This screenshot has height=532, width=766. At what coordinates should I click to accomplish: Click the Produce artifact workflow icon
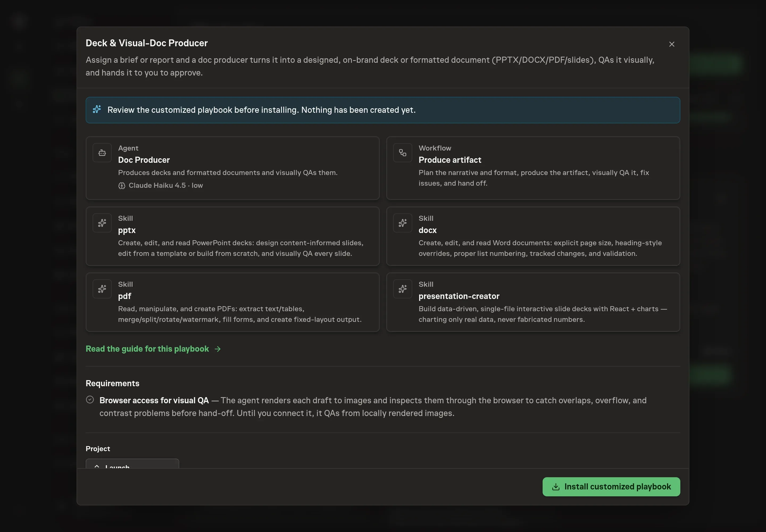(402, 153)
